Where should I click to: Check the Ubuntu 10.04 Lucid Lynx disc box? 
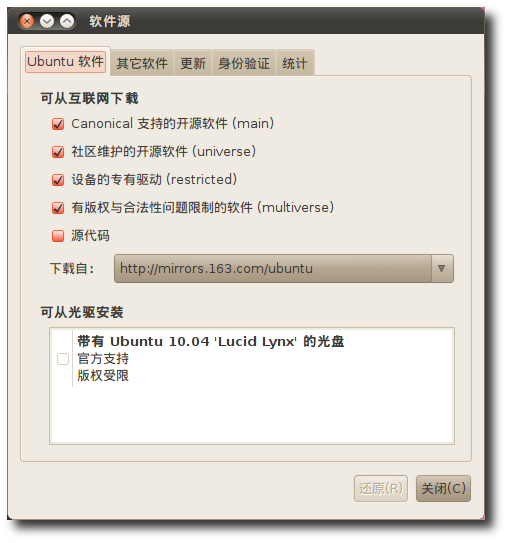pyautogui.click(x=63, y=359)
